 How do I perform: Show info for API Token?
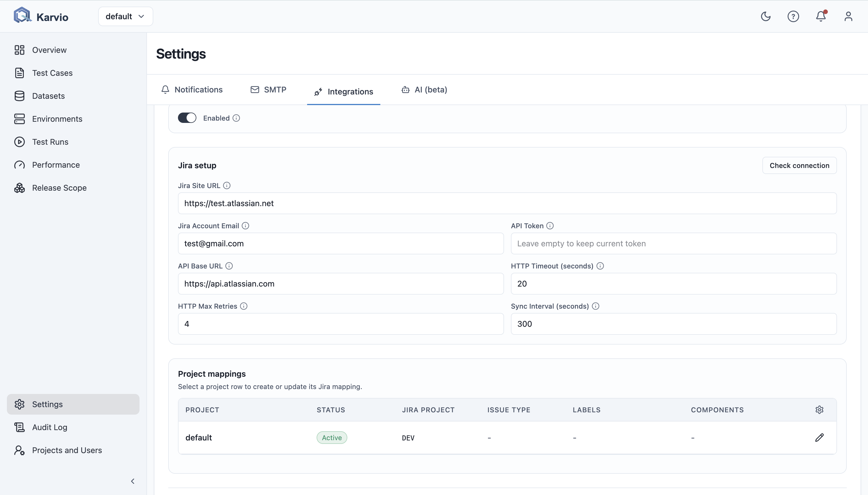pos(550,226)
